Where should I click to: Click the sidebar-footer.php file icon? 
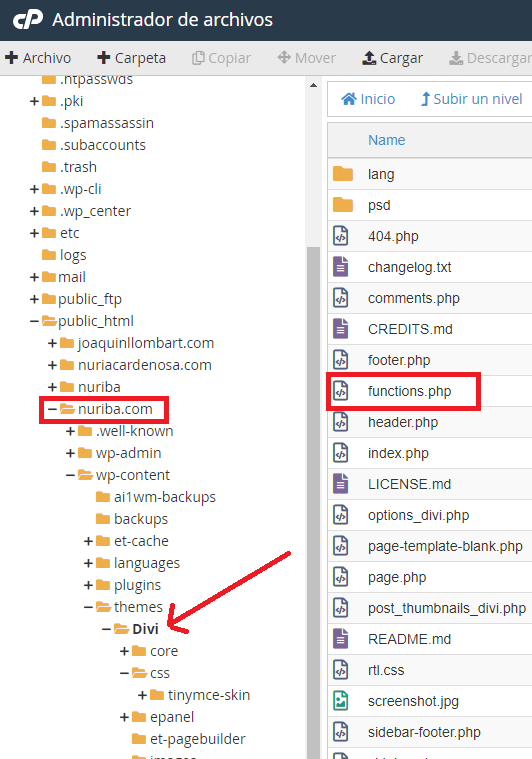(341, 731)
